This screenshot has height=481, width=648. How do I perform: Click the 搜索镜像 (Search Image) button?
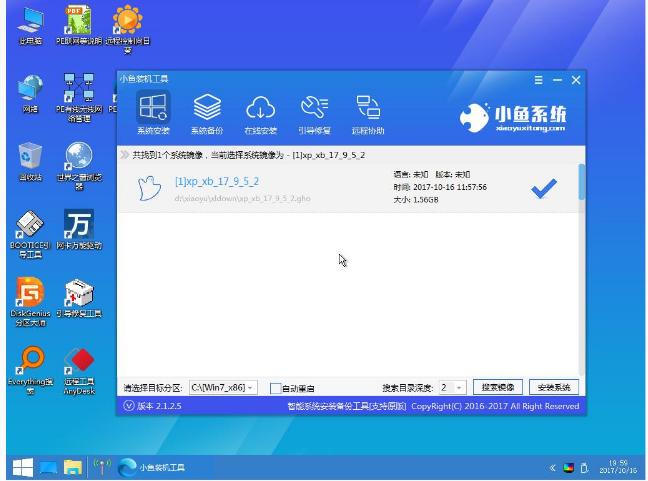(497, 388)
